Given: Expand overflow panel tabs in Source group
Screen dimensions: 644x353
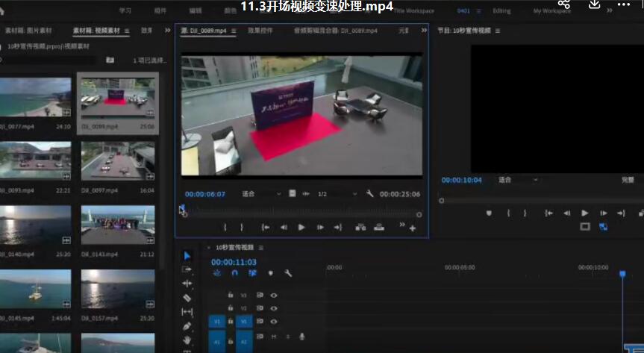Looking at the screenshot, I should (x=424, y=31).
